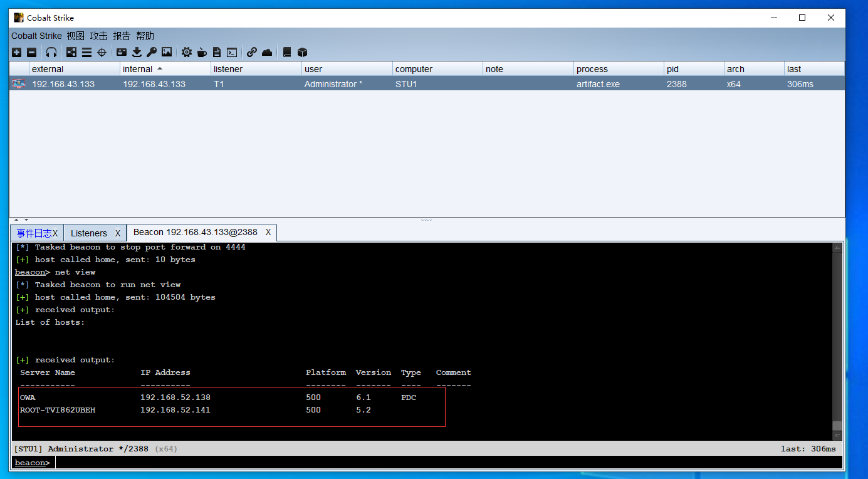Focus the beacon command input field
The height and width of the screenshot is (479, 868).
click(x=449, y=463)
